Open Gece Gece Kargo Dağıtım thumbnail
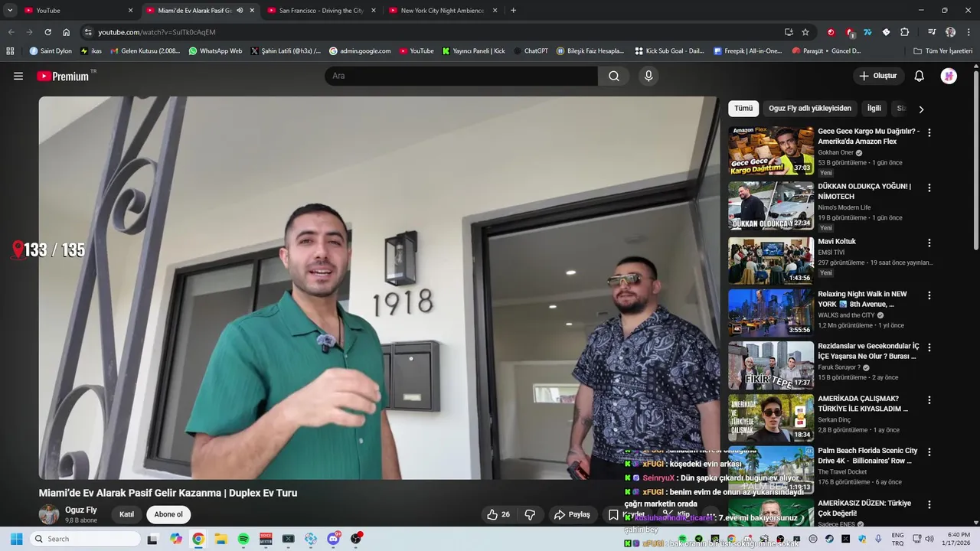Image resolution: width=980 pixels, height=551 pixels. click(x=771, y=151)
